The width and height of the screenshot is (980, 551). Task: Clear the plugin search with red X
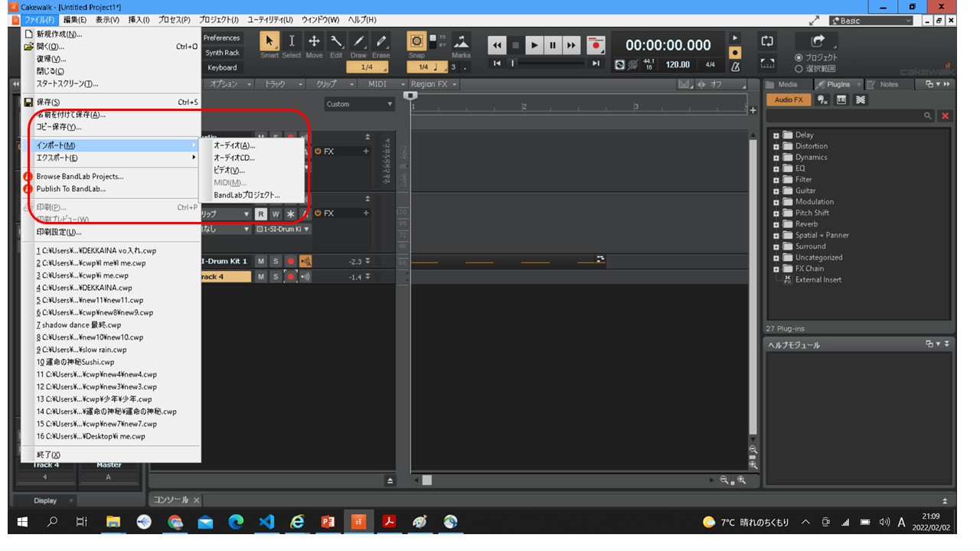[945, 116]
